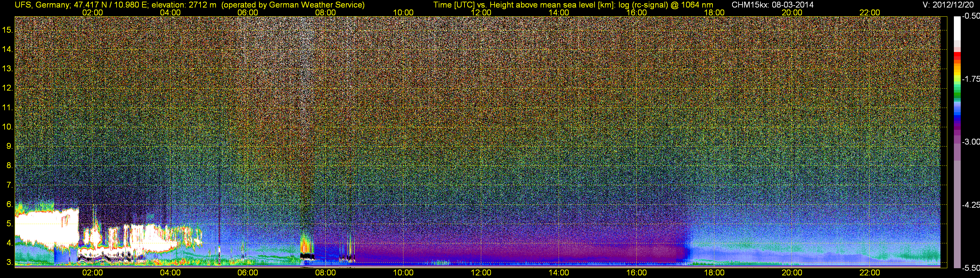Click "02:00" on the upper time axis

pos(92,12)
